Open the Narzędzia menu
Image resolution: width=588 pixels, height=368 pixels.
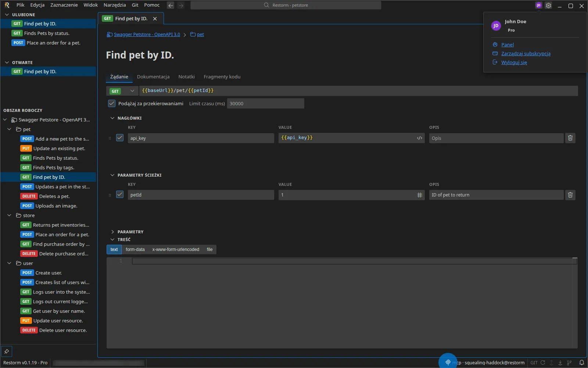(115, 5)
